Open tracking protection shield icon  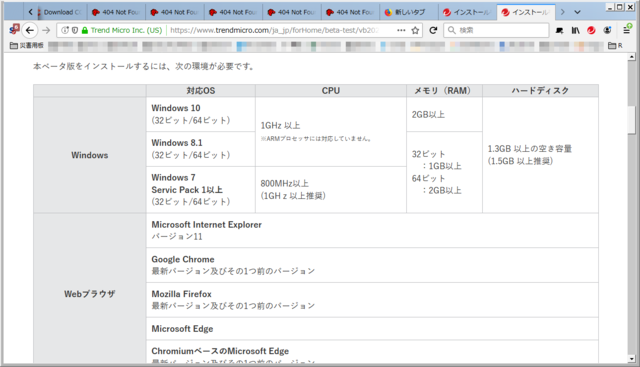[75, 30]
